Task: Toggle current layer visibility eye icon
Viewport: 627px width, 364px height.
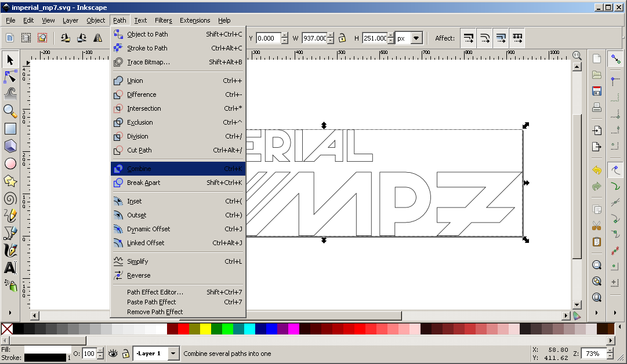Action: coord(113,353)
